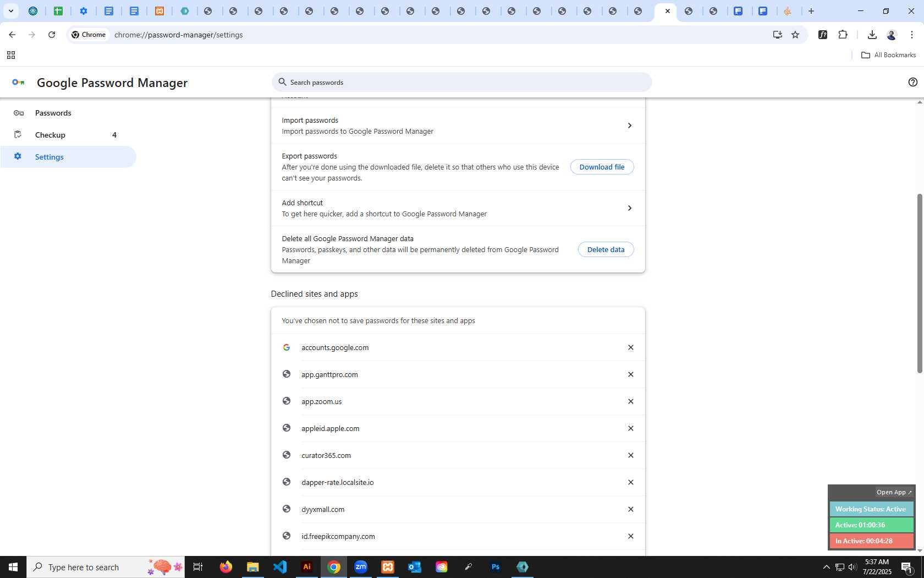Open Outlook from taskbar
This screenshot has width=924, height=578.
(x=415, y=567)
